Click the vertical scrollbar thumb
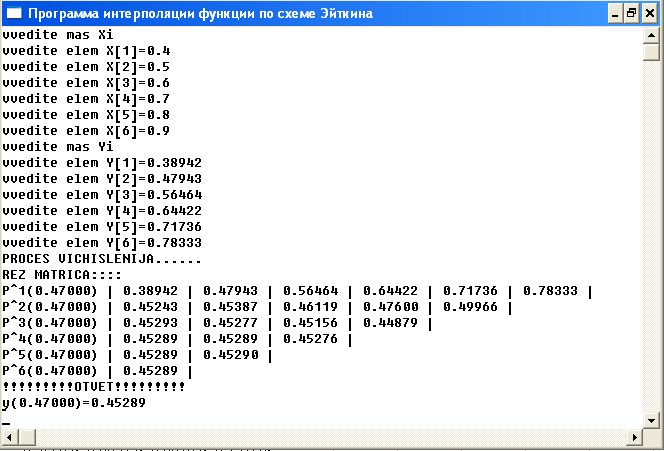664x451 pixels. point(651,53)
